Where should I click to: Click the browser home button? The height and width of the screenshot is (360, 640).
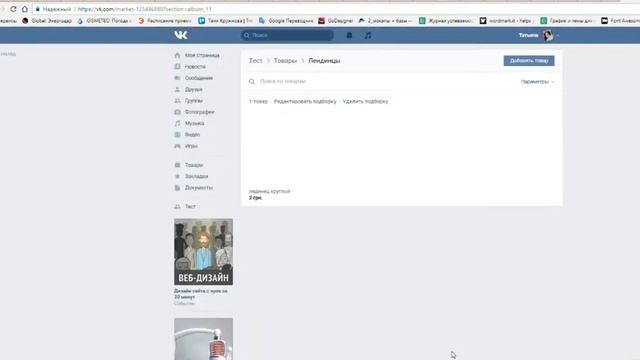click(25, 9)
